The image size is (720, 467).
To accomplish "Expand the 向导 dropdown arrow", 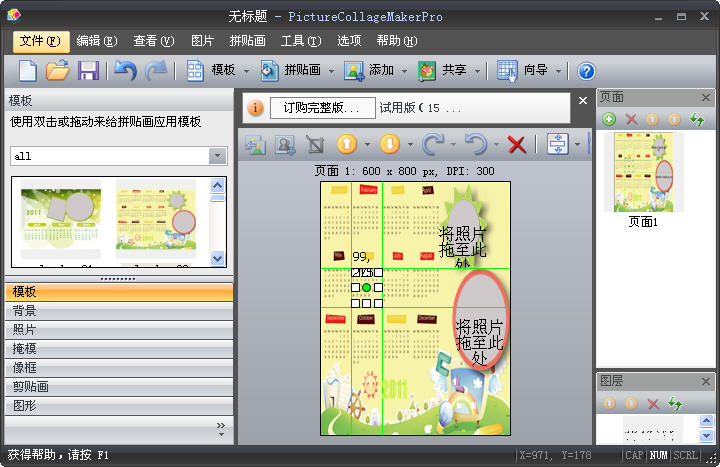I will pyautogui.click(x=559, y=72).
